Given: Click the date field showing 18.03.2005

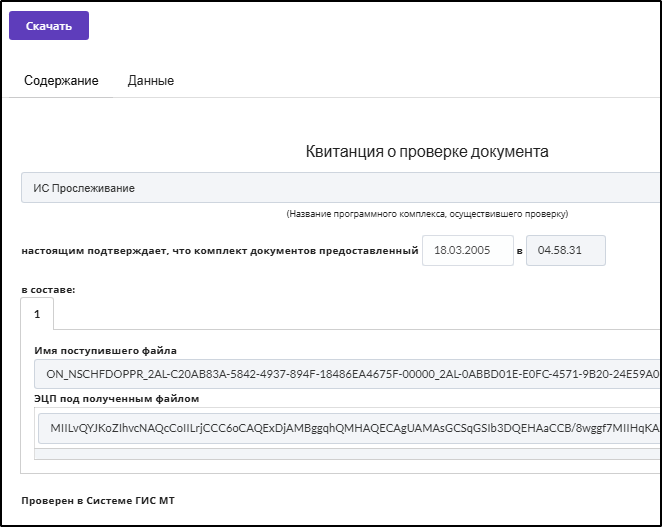Looking at the screenshot, I should coord(468,250).
